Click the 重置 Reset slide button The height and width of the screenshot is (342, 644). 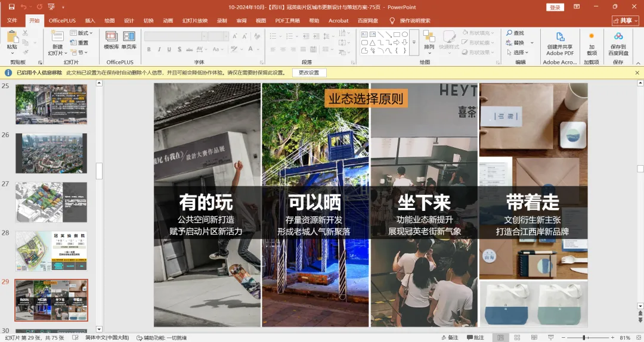click(x=79, y=43)
